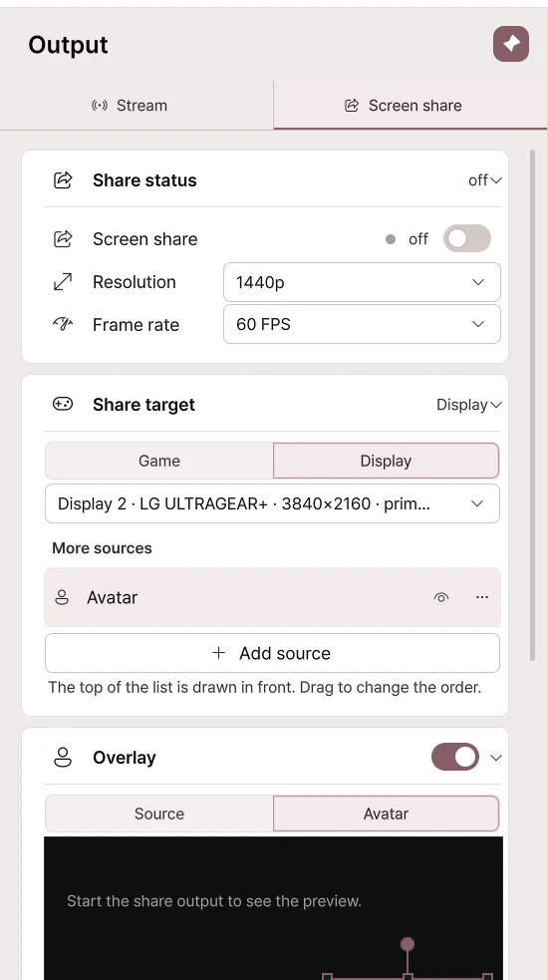This screenshot has height=980, width=548.
Task: Open Avatar source three-dots menu
Action: [482, 597]
